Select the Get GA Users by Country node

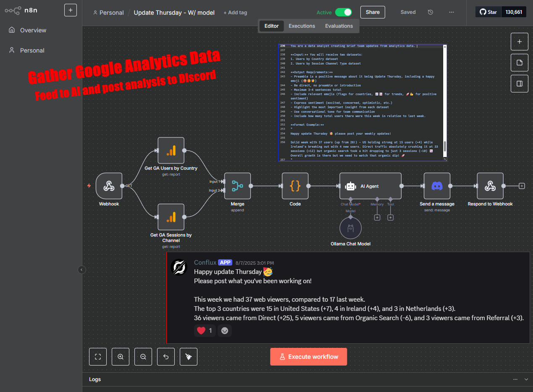click(x=171, y=150)
